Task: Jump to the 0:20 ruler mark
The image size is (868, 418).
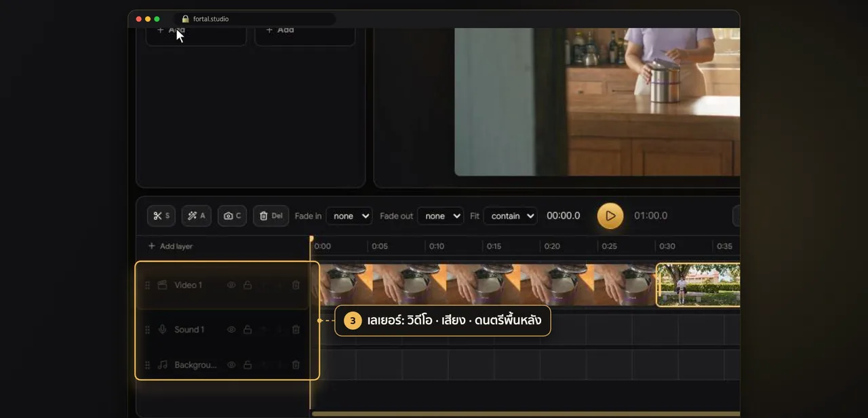Action: click(x=552, y=246)
